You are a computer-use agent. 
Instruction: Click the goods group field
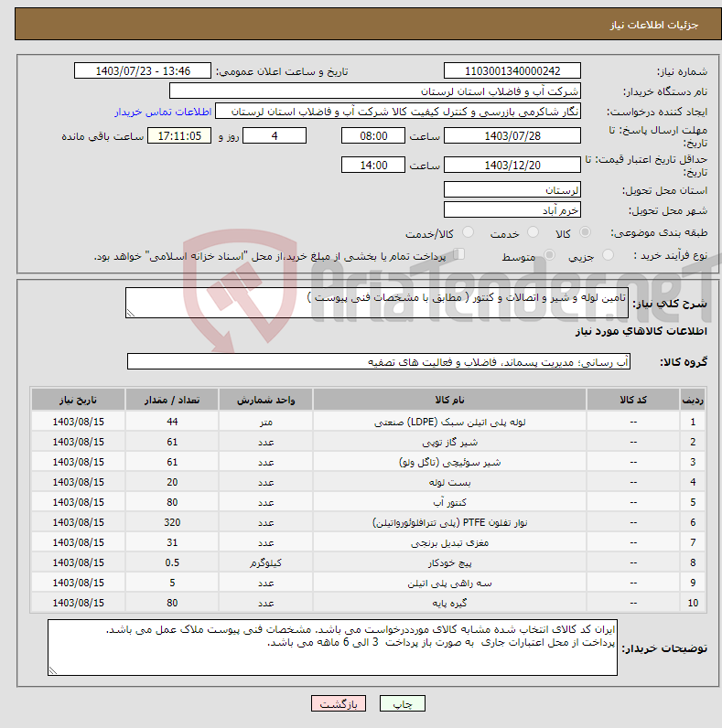click(379, 361)
